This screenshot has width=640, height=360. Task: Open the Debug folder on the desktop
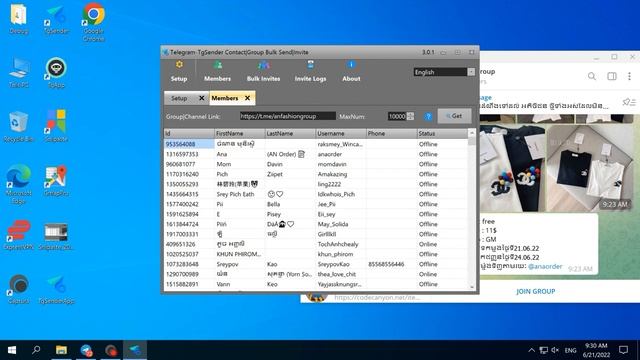click(18, 19)
